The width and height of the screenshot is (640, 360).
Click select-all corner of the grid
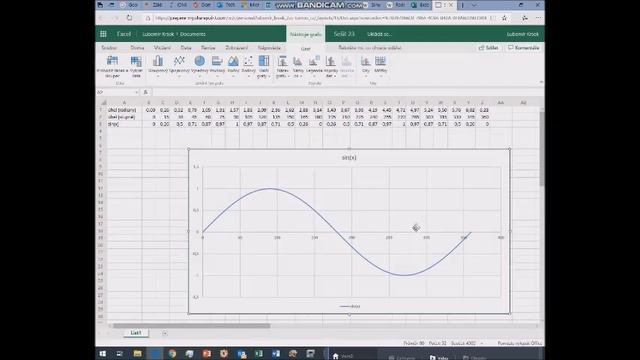coord(104,102)
